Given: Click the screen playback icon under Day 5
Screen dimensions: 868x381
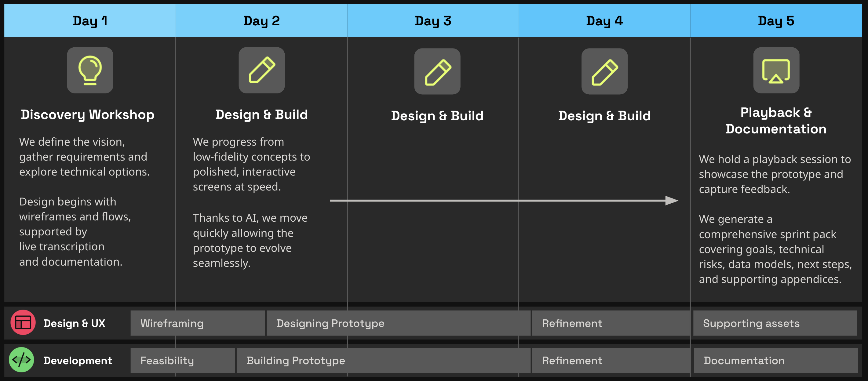Looking at the screenshot, I should coord(776,70).
